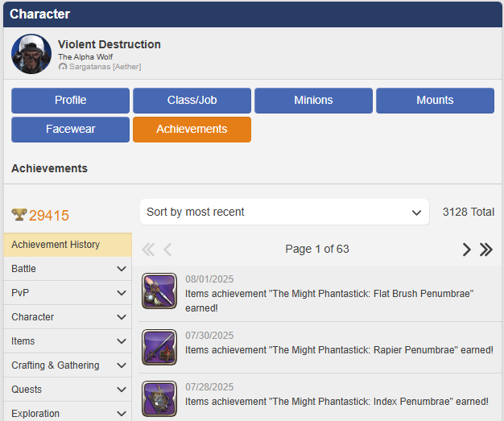Click Flat Brush Penumbrae achievement text
Screen dimensions: 504x421
point(329,301)
